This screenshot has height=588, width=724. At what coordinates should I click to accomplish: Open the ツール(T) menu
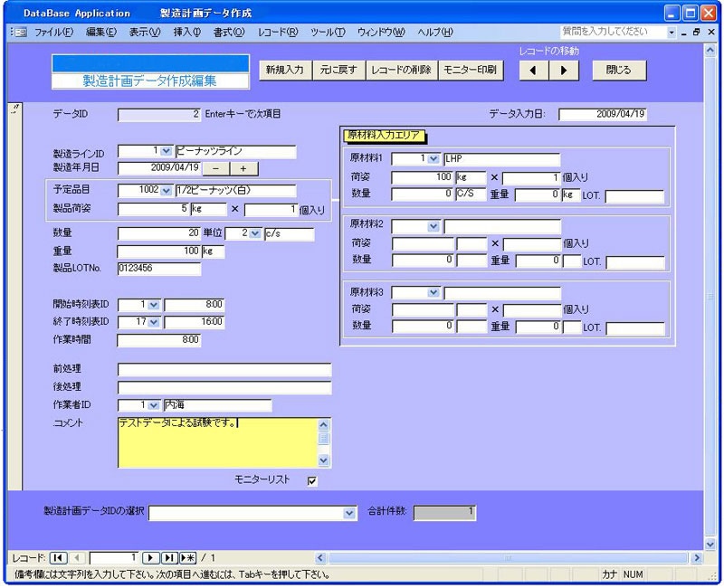point(328,33)
